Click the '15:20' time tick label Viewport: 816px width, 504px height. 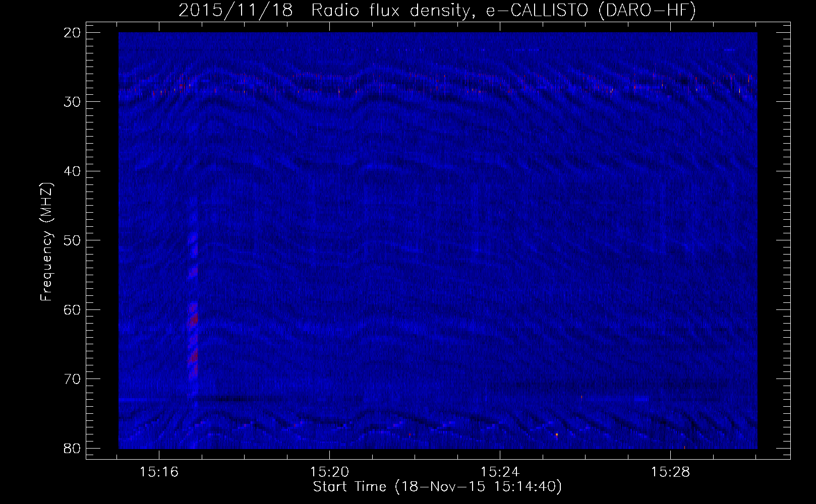click(329, 472)
